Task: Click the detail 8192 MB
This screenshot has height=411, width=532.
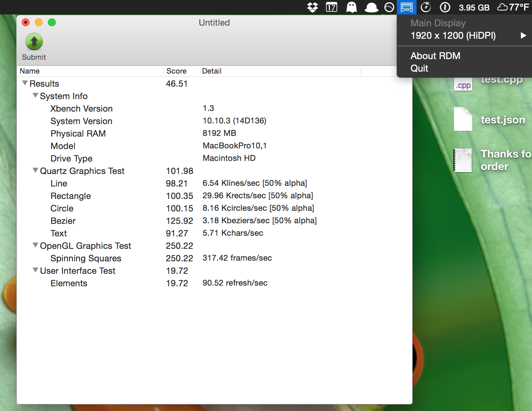Action: 219,133
